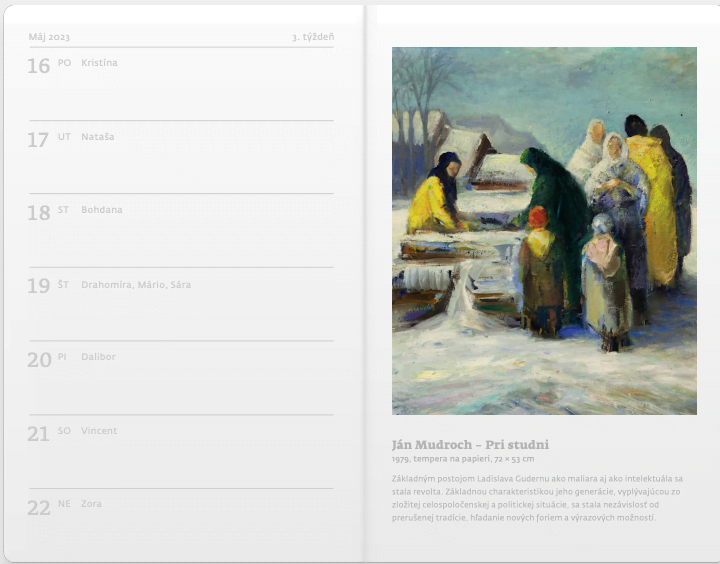
Task: Click Saturday 21 Vincent entry
Action: (181, 451)
